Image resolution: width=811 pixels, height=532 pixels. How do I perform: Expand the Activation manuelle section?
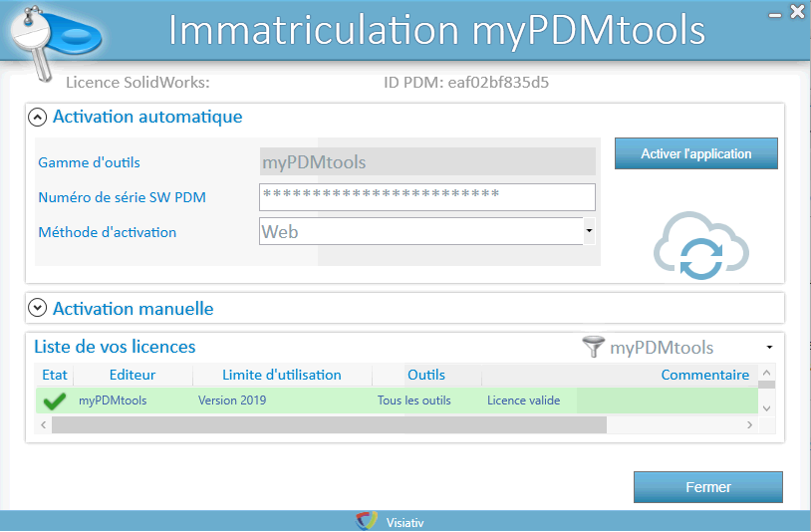[x=38, y=309]
